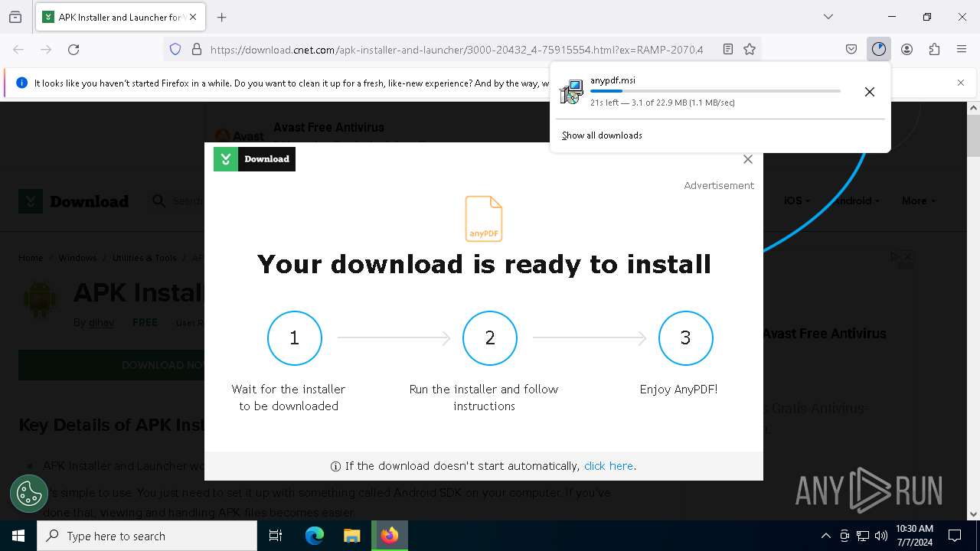Screen dimensions: 980x551
Task: Open File Explorer from taskbar
Action: click(x=351, y=536)
